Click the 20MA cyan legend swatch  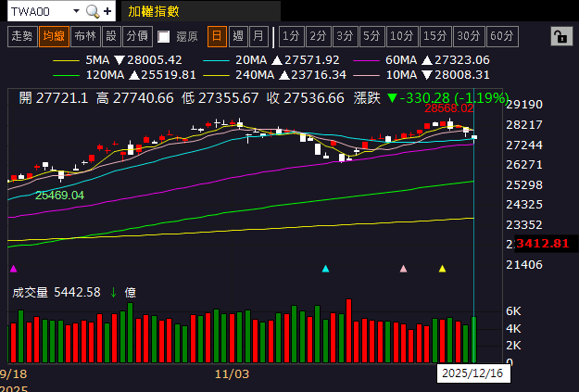217,60
